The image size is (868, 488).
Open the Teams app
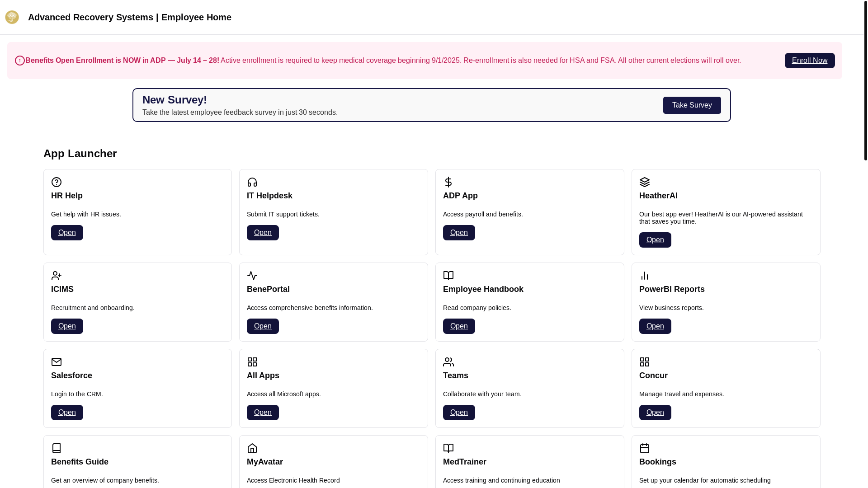pyautogui.click(x=459, y=413)
